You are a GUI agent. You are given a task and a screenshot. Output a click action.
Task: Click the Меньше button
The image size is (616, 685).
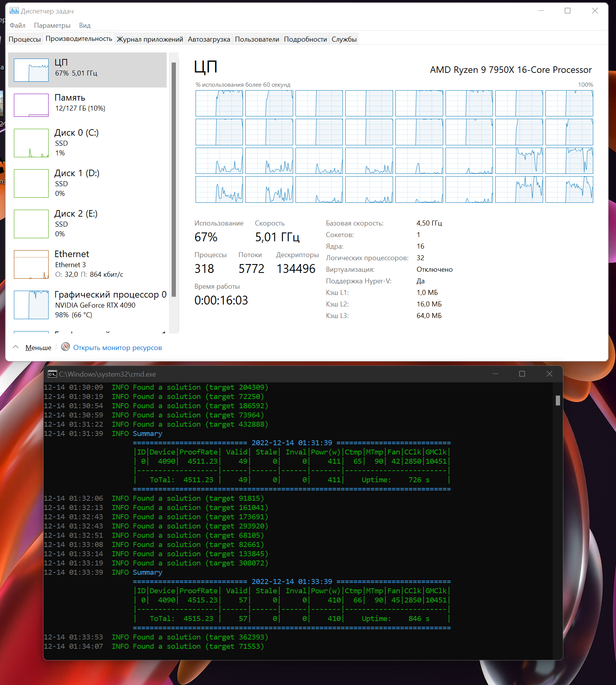pyautogui.click(x=38, y=348)
